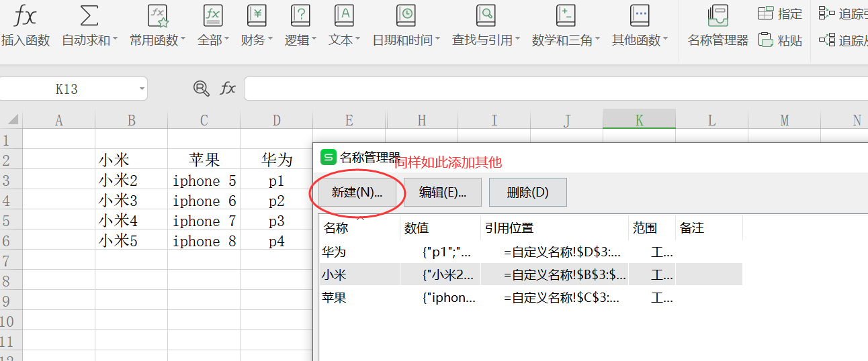The image size is (868, 361).
Task: Click cell D2 containing 华为
Action: coord(277,160)
